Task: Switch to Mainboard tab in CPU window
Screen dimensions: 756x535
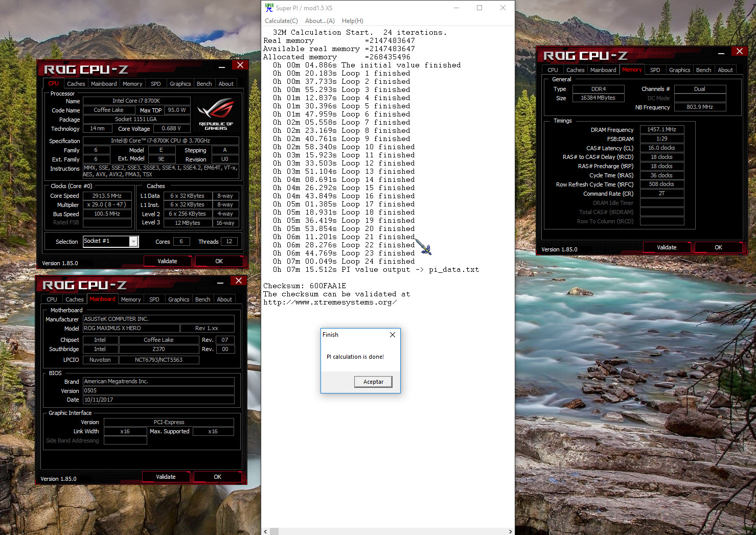Action: (104, 84)
